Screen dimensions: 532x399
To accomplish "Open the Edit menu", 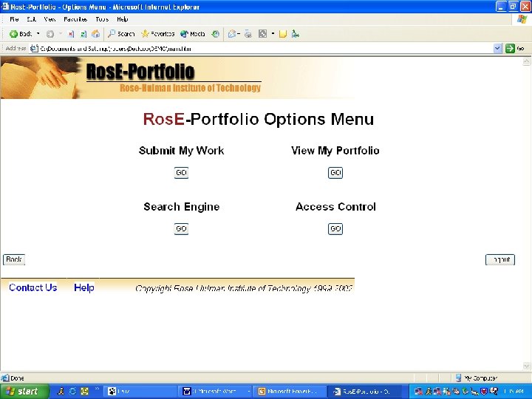I will 31,19.
